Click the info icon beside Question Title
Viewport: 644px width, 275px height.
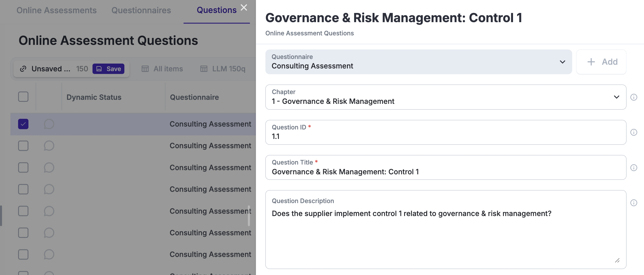[x=634, y=168]
